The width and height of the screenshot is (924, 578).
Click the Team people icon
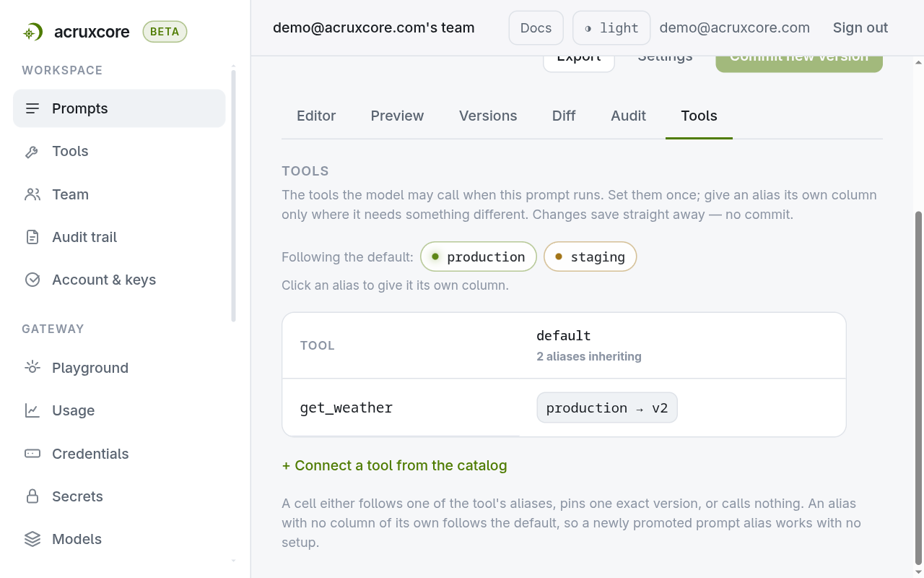coord(32,194)
